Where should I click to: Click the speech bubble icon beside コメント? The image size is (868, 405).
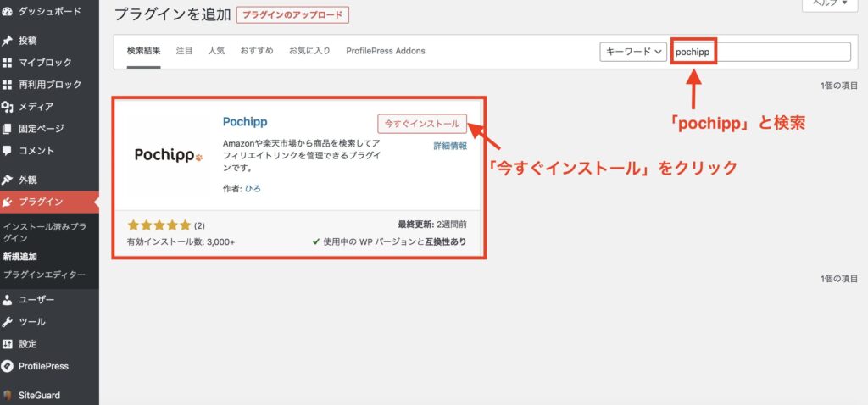[7, 151]
